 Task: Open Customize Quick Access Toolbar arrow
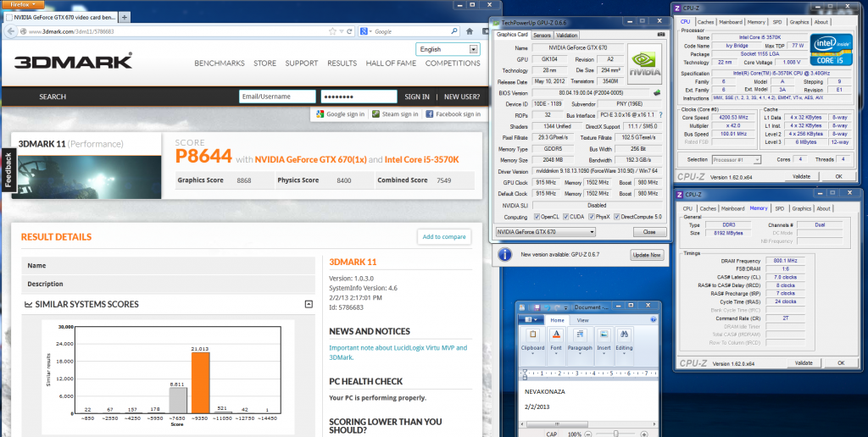(x=565, y=307)
